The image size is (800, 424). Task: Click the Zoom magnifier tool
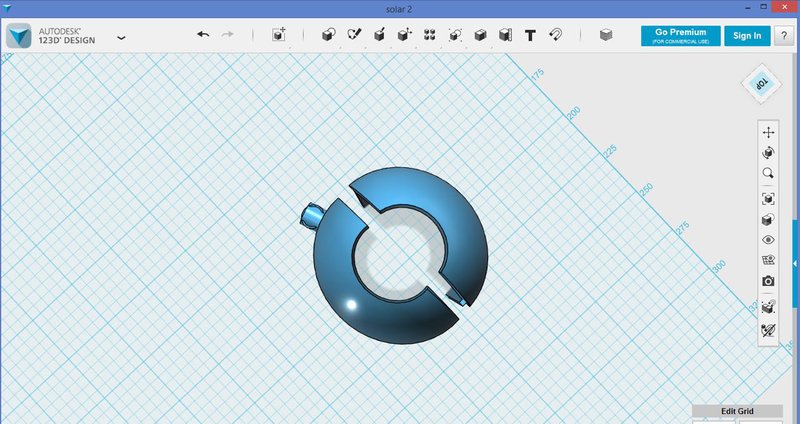coord(768,173)
